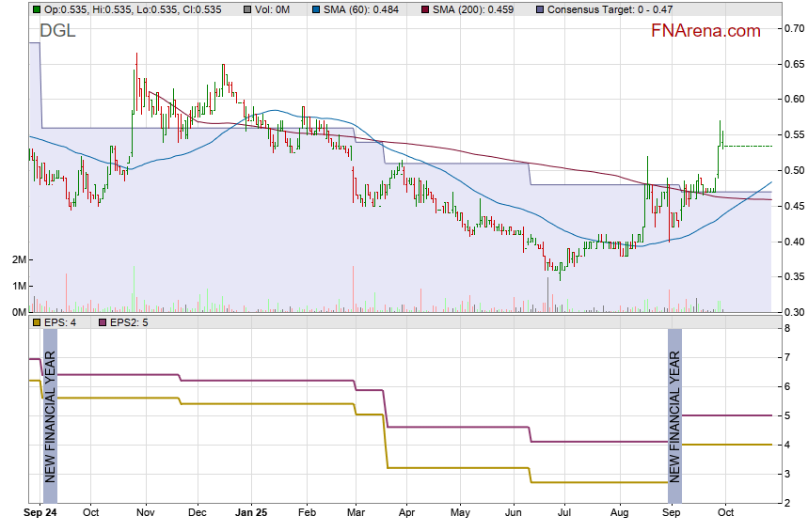This screenshot has height=532, width=808.
Task: Click the 2M volume axis label
Action: coord(18,259)
